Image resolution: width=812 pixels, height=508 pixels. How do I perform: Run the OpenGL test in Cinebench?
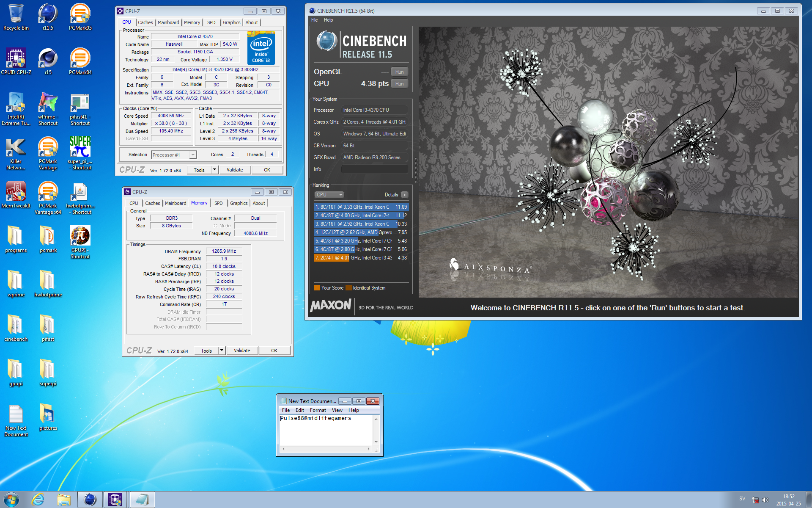[x=399, y=72]
